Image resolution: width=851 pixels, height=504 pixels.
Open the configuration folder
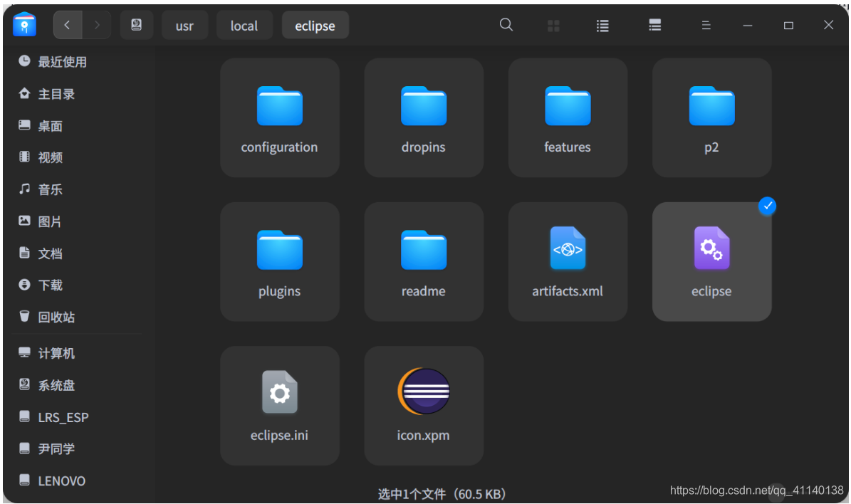pyautogui.click(x=279, y=117)
